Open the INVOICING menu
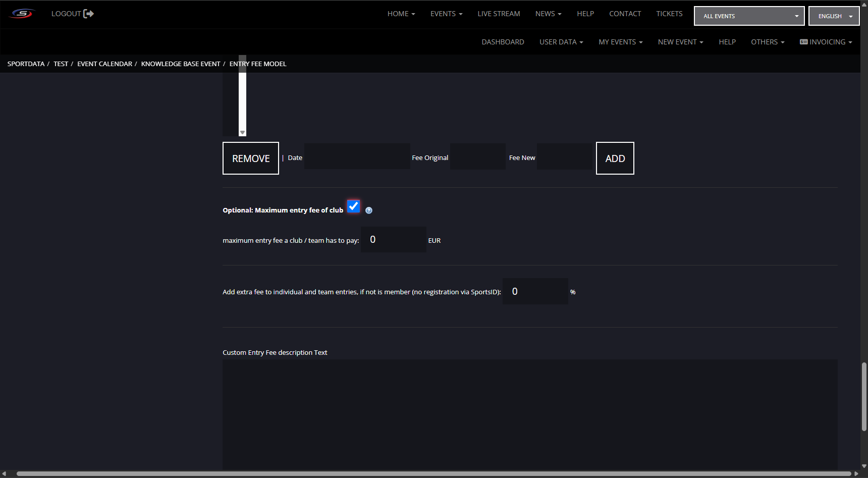 tap(826, 42)
